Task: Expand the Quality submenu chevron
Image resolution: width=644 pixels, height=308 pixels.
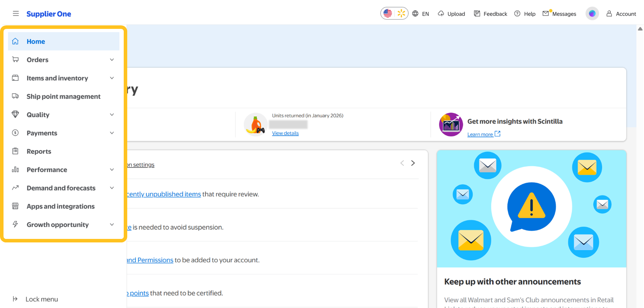Action: click(x=112, y=115)
